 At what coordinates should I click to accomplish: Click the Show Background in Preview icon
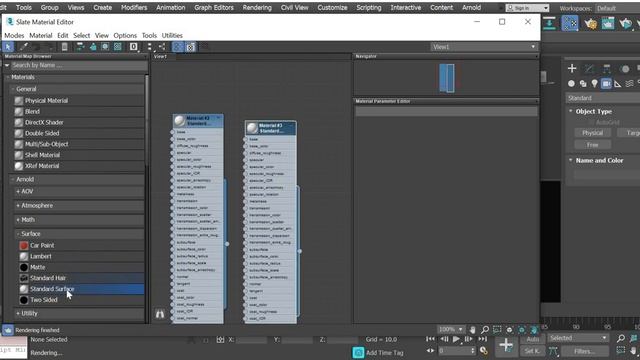118,47
